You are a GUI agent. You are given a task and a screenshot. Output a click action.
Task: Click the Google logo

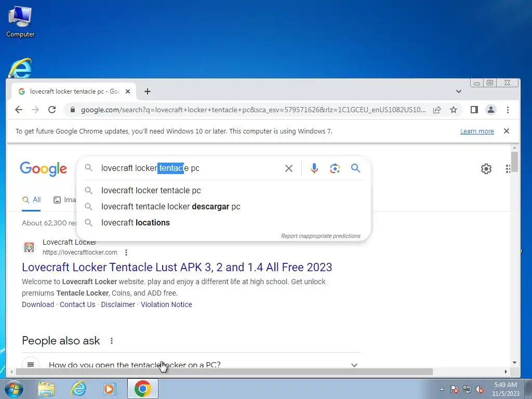[x=44, y=169]
